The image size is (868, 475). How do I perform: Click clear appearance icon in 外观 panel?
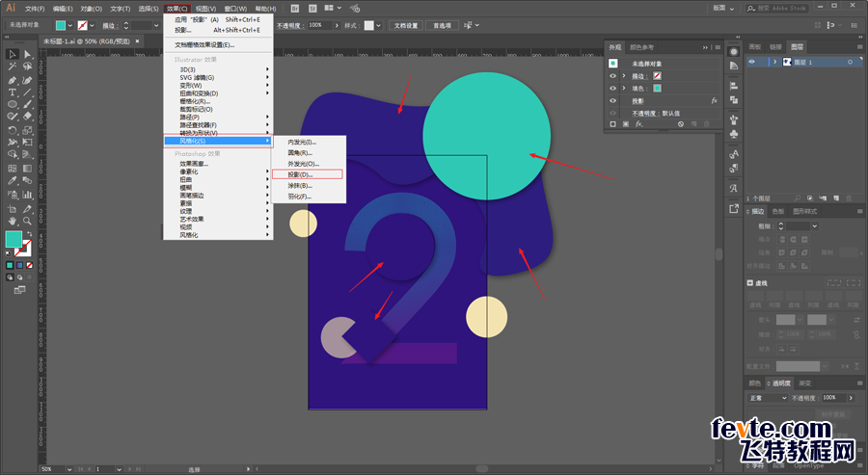pyautogui.click(x=681, y=124)
